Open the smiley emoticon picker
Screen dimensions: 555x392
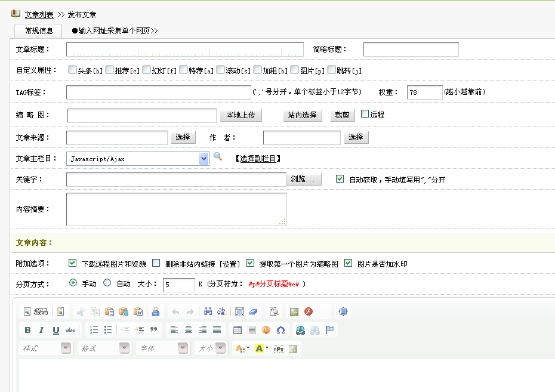click(266, 330)
